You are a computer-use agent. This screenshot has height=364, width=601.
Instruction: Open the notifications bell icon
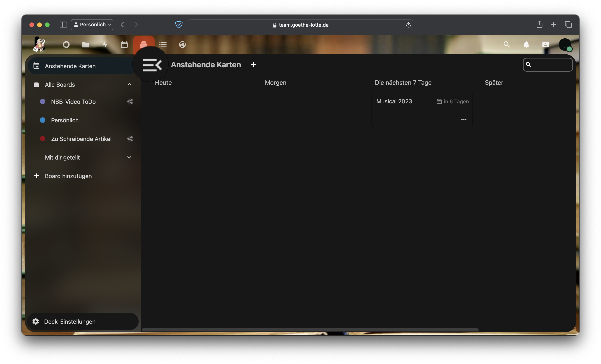[526, 45]
